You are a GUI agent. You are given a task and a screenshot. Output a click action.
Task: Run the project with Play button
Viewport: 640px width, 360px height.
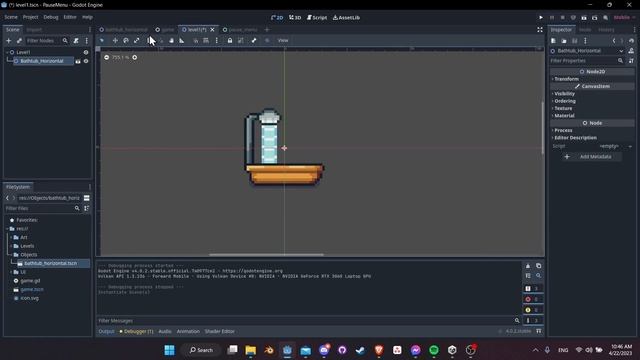tap(541, 18)
